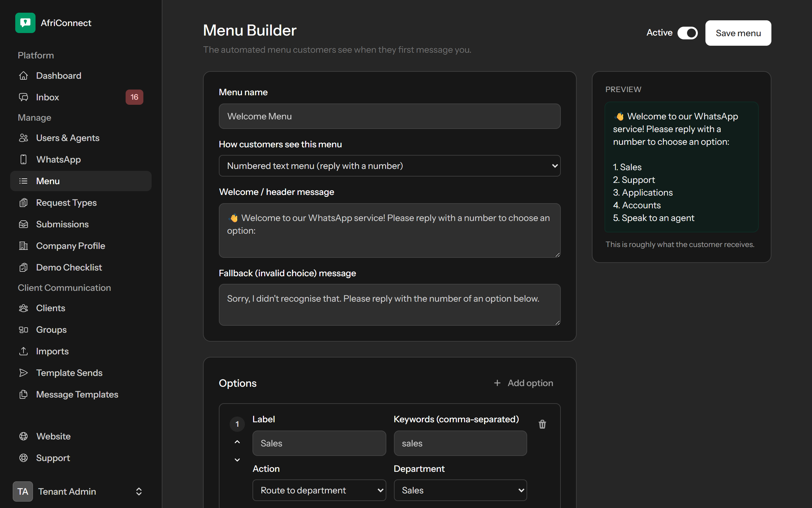Open Inbox from the sidebar
812x508 pixels.
[x=81, y=97]
